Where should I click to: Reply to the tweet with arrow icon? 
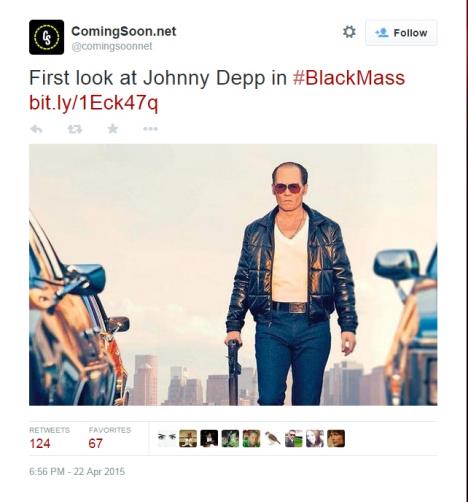(x=36, y=129)
